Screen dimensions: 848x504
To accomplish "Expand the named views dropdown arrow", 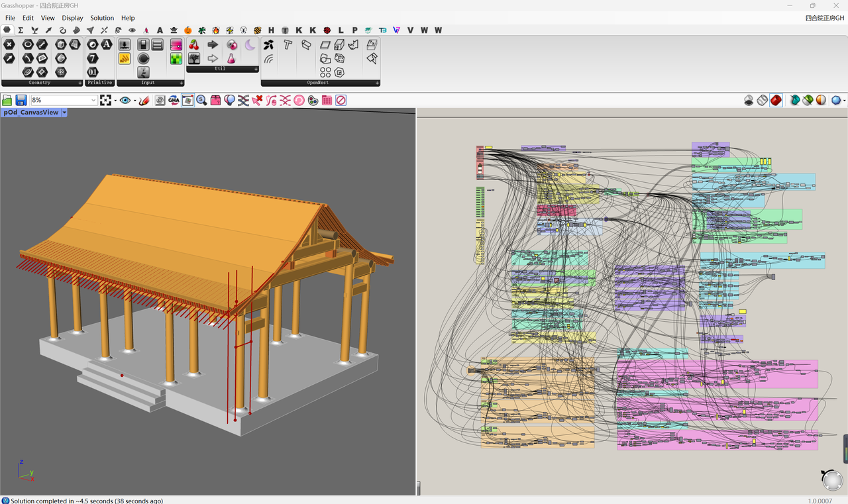I will pos(134,101).
